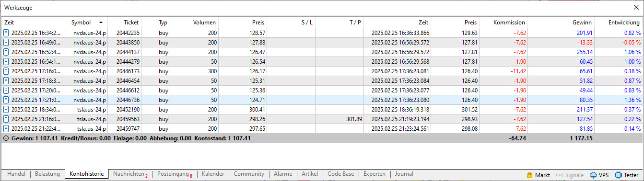Click document icon of ticket 20446173 row

[6, 71]
